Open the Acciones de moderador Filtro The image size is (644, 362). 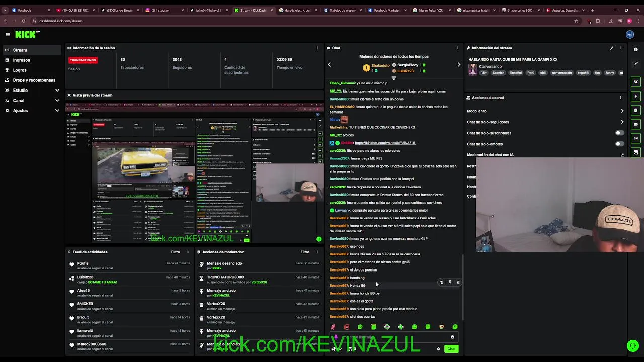[x=305, y=252]
